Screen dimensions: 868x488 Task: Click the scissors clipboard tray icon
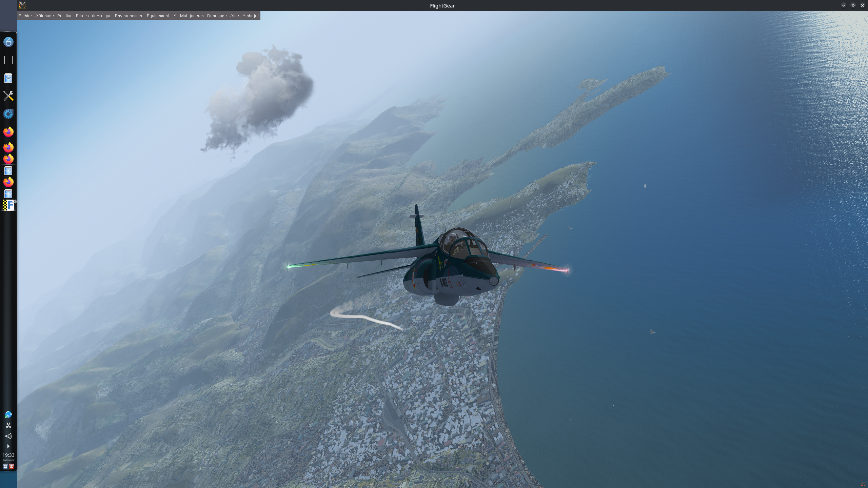tap(8, 425)
